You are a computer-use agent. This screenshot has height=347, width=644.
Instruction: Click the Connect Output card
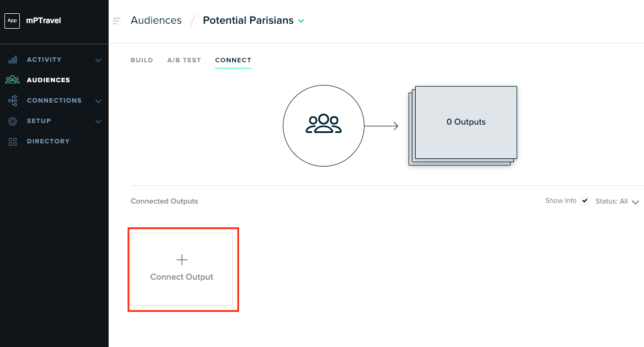pos(181,269)
